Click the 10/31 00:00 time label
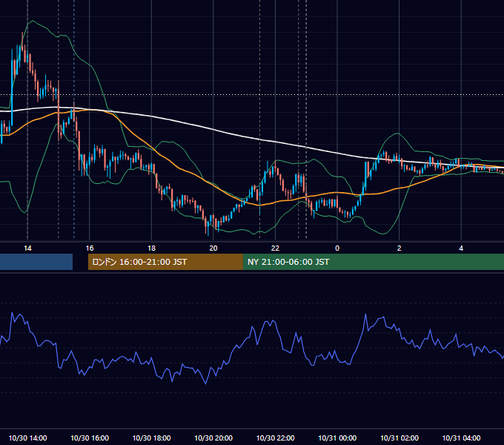 [337, 438]
